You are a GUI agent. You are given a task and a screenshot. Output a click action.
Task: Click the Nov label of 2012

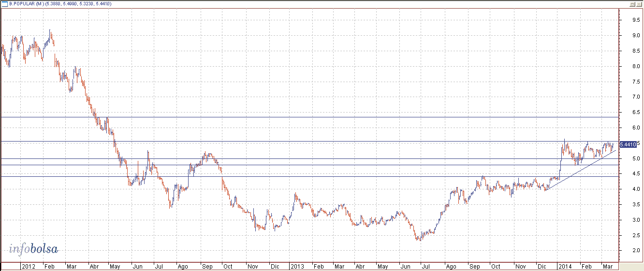252,266
